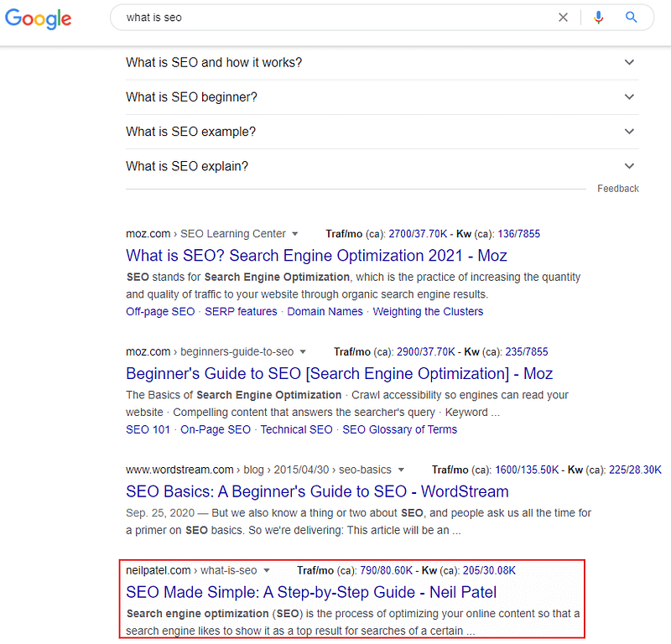Open 'SEO Basics: A Beginner's Guide' WordStream result
671x644 pixels.
[317, 491]
